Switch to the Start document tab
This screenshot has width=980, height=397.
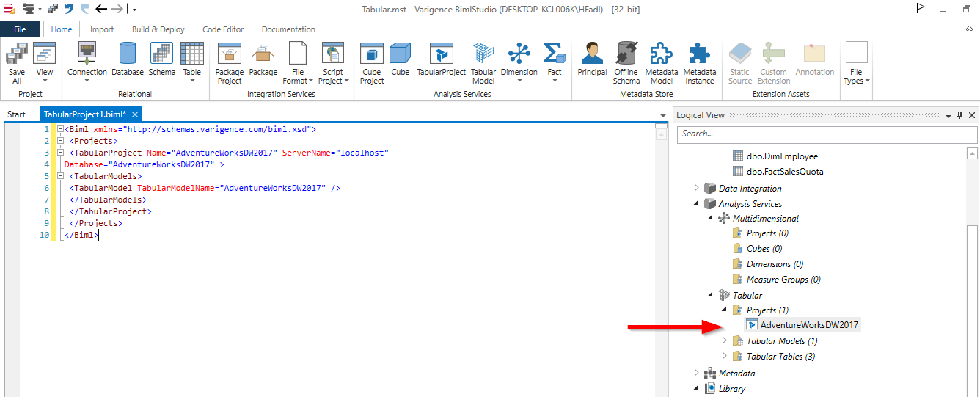[16, 114]
